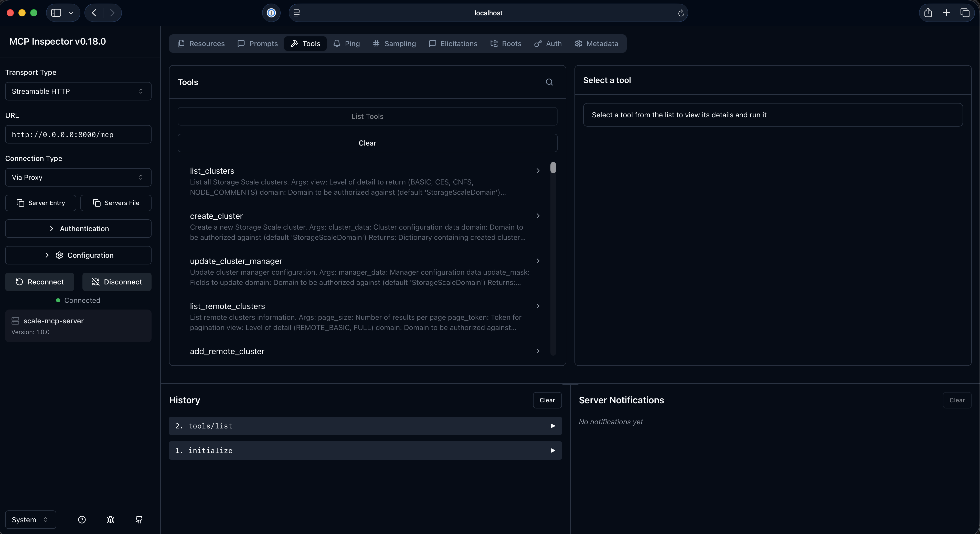Open a new browser tab with plus icon
The image size is (980, 534).
point(946,13)
